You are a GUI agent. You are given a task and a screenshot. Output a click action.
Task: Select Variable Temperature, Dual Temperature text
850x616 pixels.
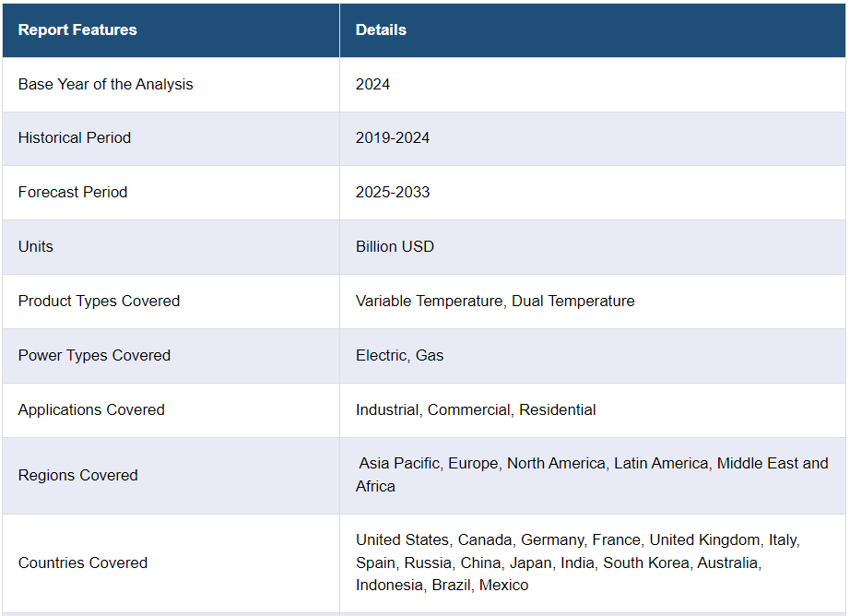pyautogui.click(x=495, y=301)
